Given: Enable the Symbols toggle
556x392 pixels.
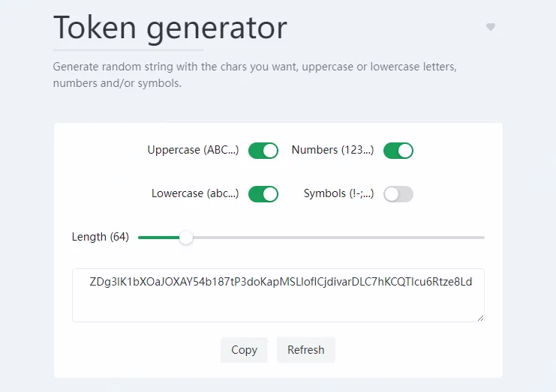Looking at the screenshot, I should 398,194.
